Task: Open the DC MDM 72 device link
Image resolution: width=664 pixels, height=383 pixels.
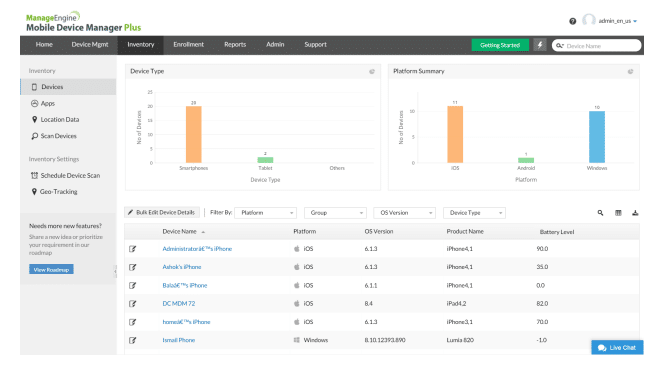Action: (179, 303)
